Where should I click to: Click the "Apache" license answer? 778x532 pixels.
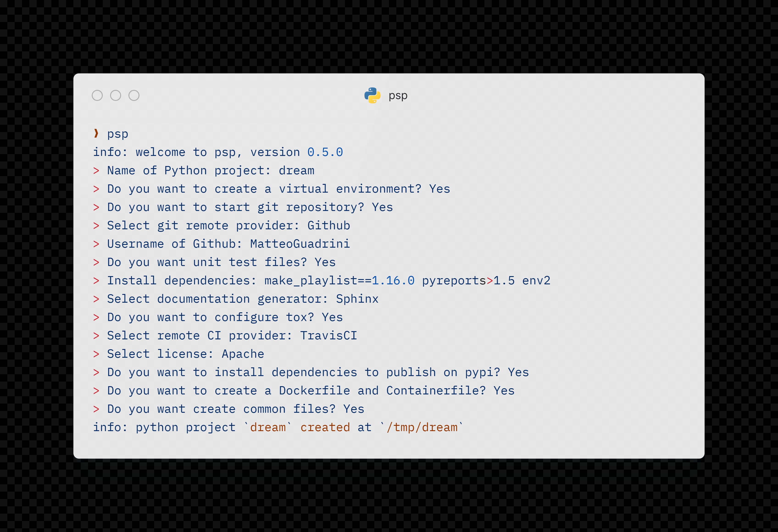tap(243, 354)
